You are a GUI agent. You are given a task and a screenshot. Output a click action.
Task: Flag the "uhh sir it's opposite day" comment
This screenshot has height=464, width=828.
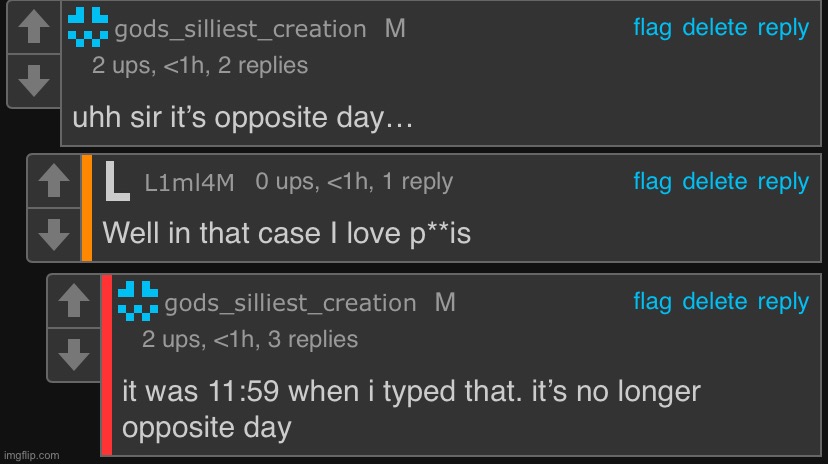652,28
